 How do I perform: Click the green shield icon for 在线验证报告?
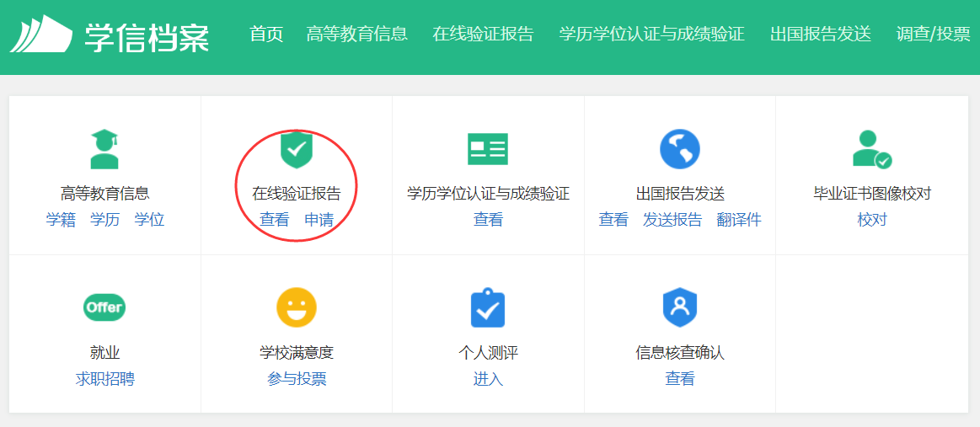(x=296, y=149)
